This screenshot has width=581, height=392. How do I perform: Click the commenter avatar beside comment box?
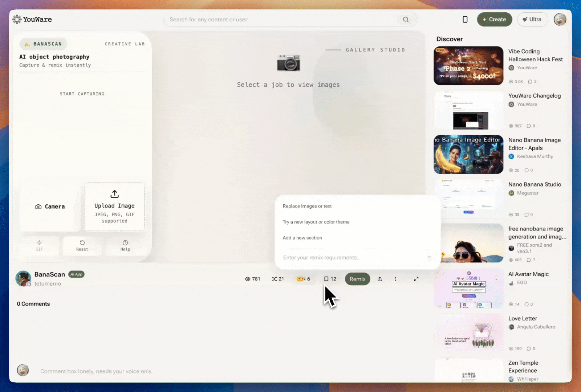point(23,370)
